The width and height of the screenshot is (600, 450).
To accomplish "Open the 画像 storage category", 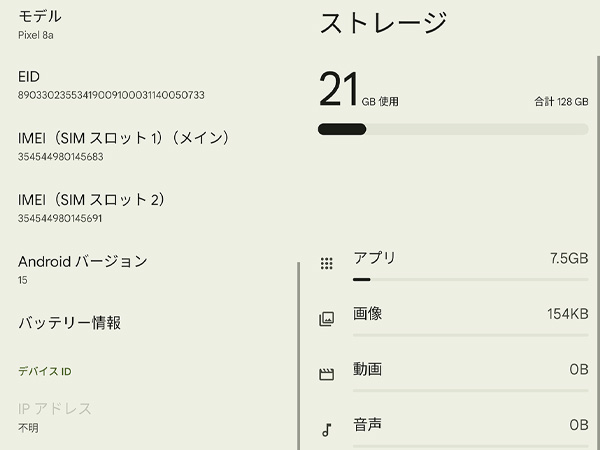I will (x=453, y=320).
